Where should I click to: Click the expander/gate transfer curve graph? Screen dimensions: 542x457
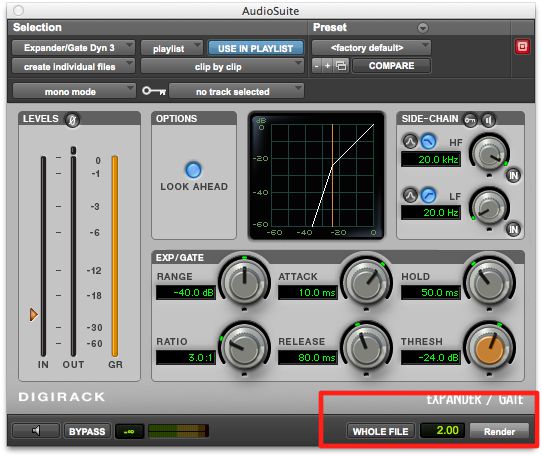[316, 176]
